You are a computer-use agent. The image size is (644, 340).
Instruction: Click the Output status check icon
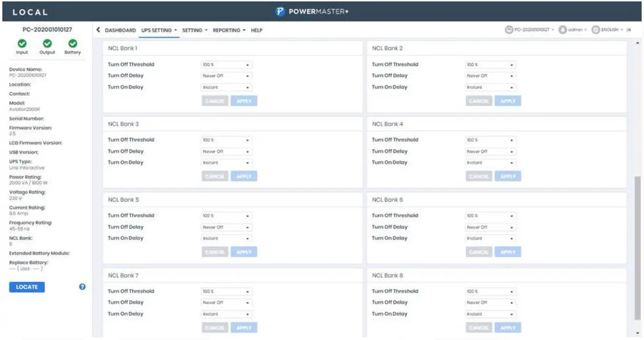click(x=47, y=43)
